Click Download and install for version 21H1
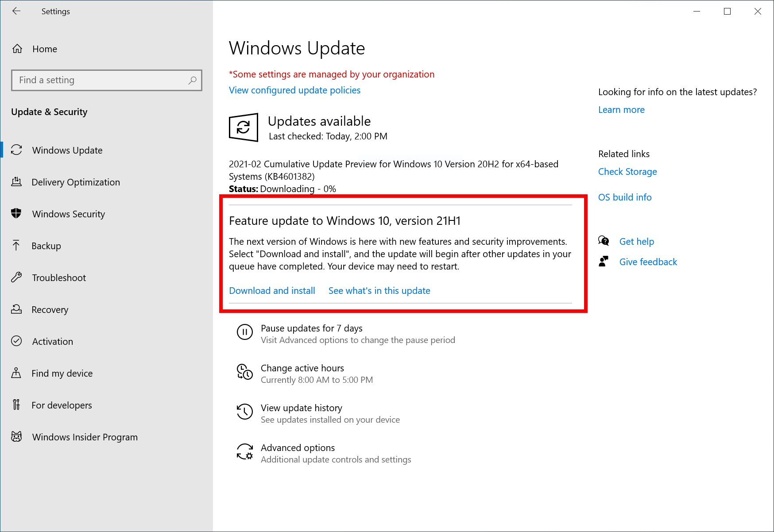 (272, 290)
